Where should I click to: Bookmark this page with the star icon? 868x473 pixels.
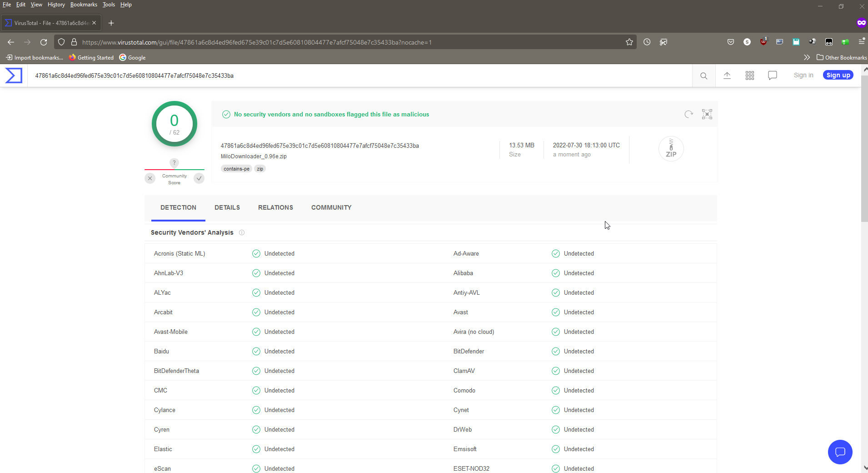(629, 42)
